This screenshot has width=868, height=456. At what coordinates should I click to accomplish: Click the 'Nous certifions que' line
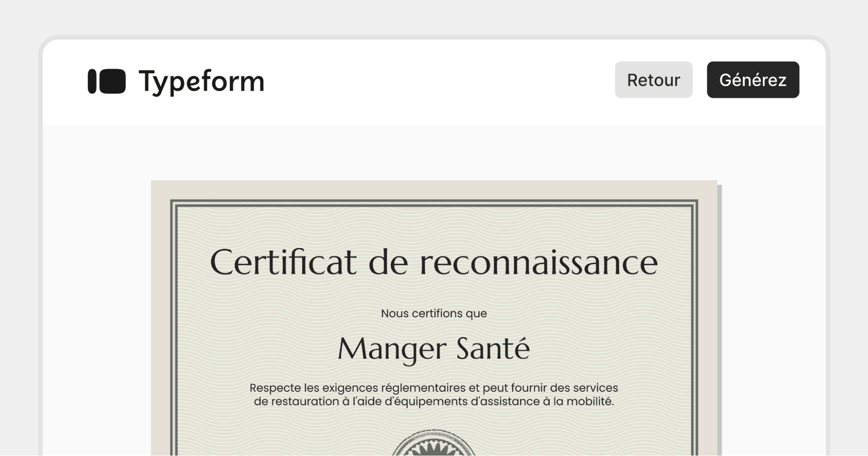click(434, 314)
